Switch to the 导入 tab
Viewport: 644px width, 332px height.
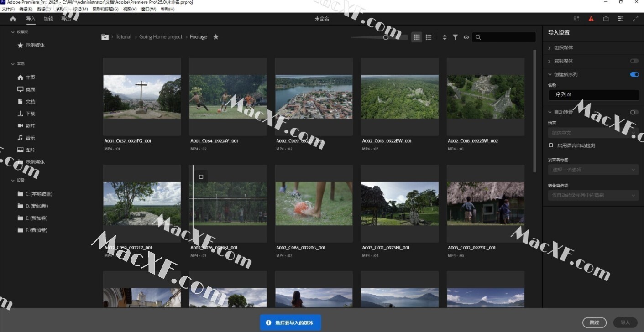tap(31, 19)
